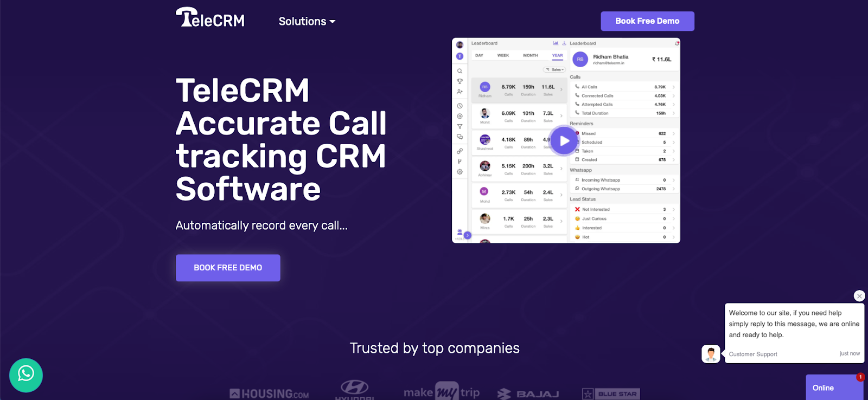Open the Solutions dropdown menu
Screen dimensions: 868x400
pos(307,21)
